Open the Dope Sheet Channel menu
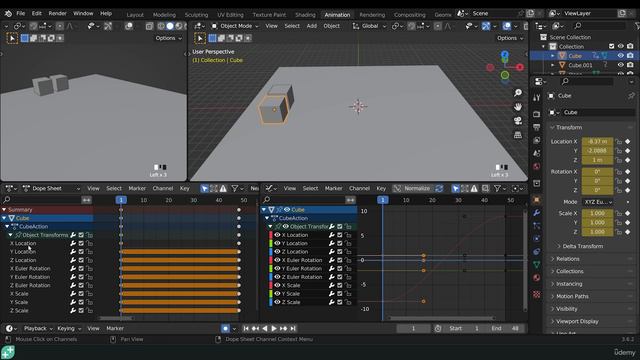 point(162,188)
